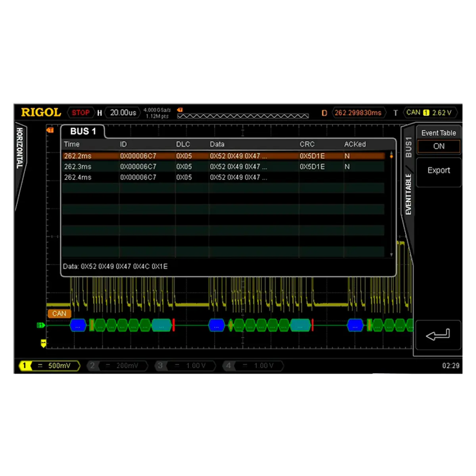The width and height of the screenshot is (476, 476).
Task: Enable channel 2 at 200mV
Action: point(118,366)
